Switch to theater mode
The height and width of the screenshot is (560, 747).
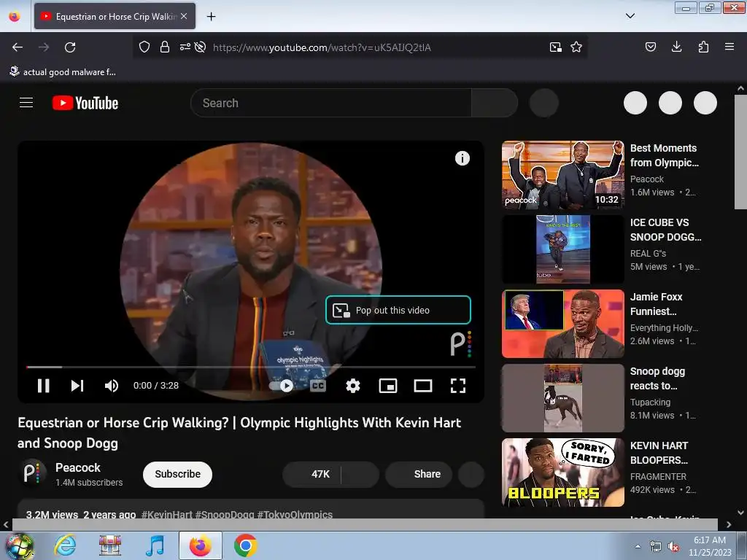[423, 386]
